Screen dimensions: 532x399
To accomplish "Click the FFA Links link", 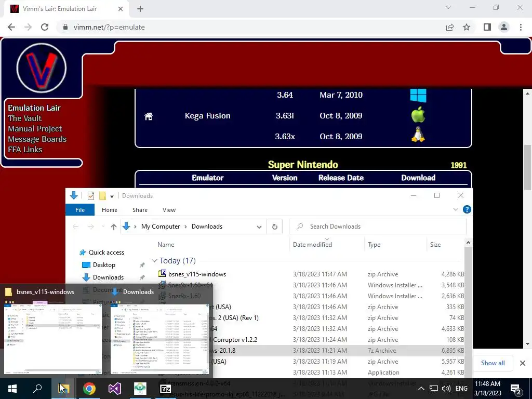I will (x=25, y=150).
